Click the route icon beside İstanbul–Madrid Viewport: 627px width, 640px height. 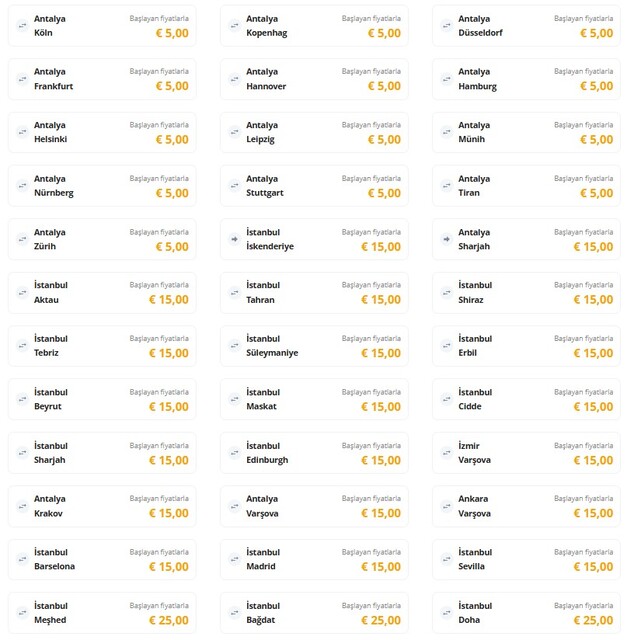tap(234, 559)
